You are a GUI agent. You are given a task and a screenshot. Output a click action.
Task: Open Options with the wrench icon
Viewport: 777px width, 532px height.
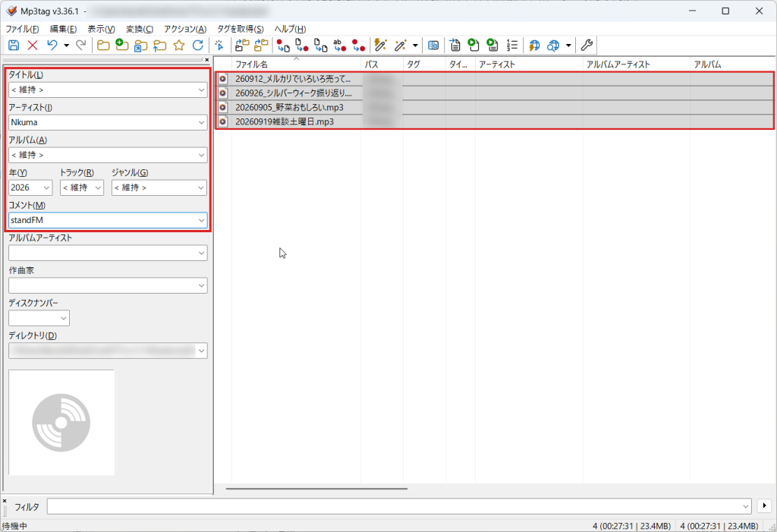(x=587, y=46)
